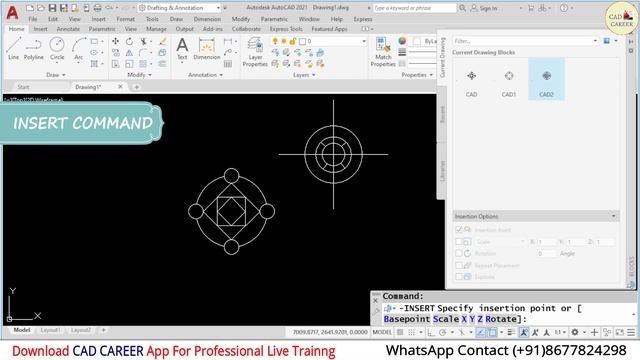Select the Circle tool
The width and height of the screenshot is (640, 360).
(57, 49)
